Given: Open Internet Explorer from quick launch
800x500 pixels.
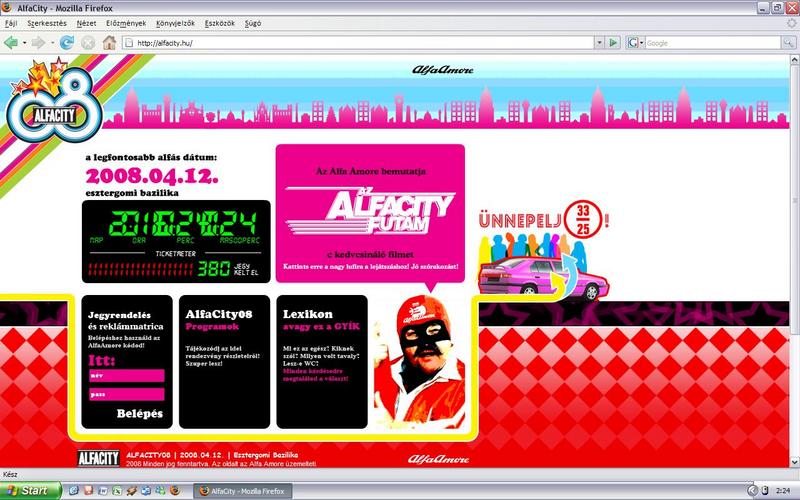Looking at the screenshot, I should pyautogui.click(x=73, y=491).
